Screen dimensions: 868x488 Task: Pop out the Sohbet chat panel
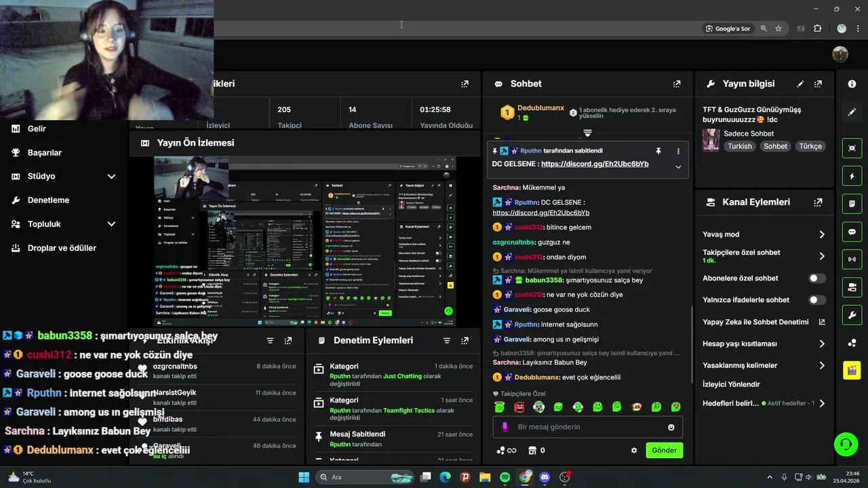(677, 84)
